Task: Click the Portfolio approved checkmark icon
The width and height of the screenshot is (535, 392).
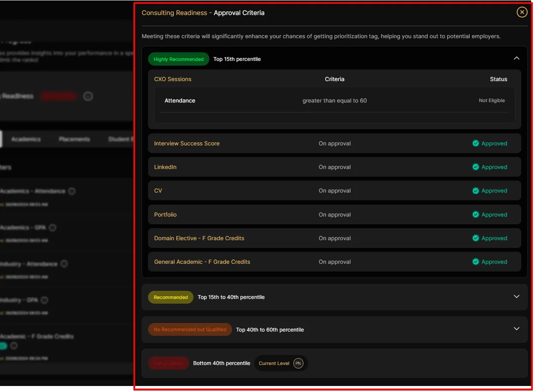Action: click(475, 215)
